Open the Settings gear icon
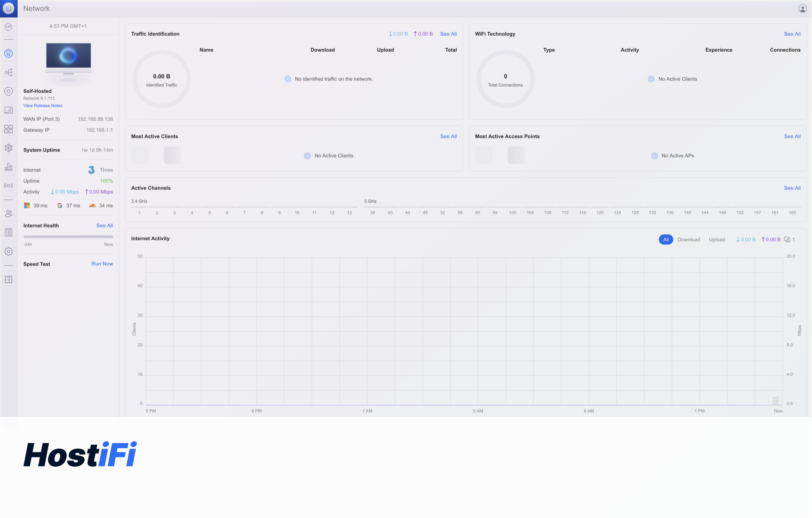Viewport: 812px width, 518px height. click(x=8, y=251)
